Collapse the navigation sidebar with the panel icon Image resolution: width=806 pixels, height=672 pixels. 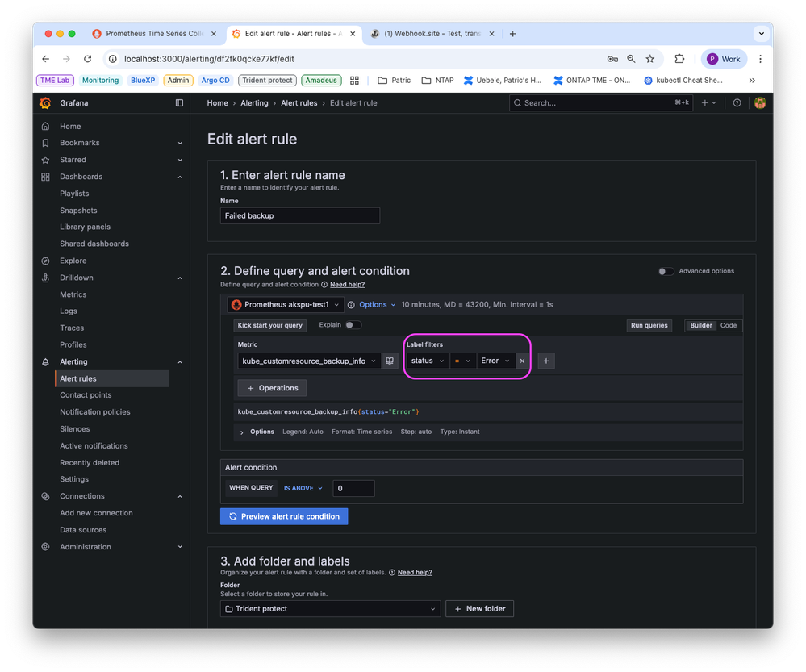pyautogui.click(x=180, y=102)
